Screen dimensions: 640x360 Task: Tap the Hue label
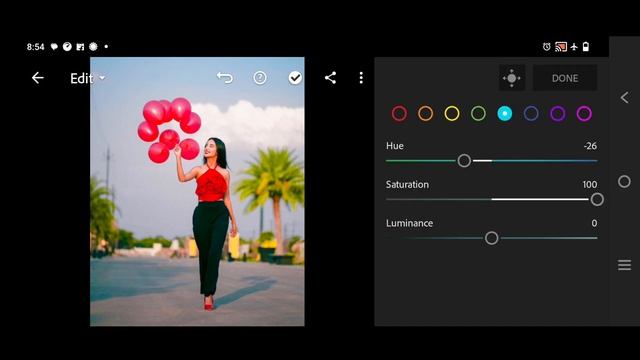tap(395, 146)
